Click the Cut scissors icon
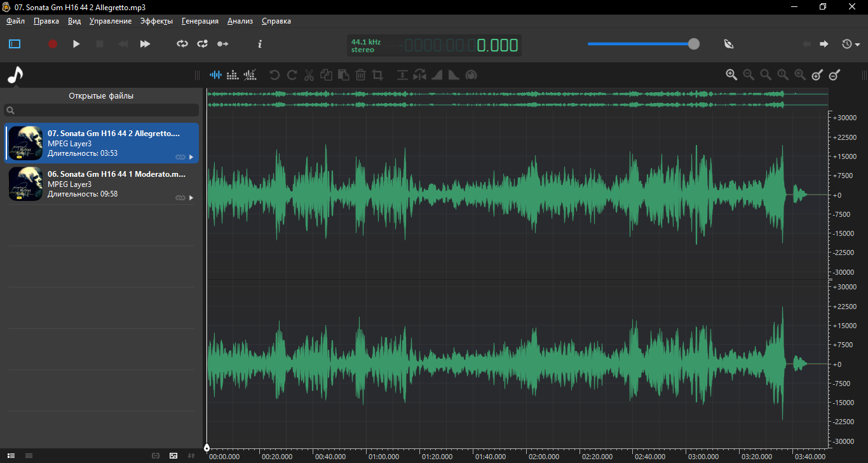868x463 pixels. (x=309, y=75)
